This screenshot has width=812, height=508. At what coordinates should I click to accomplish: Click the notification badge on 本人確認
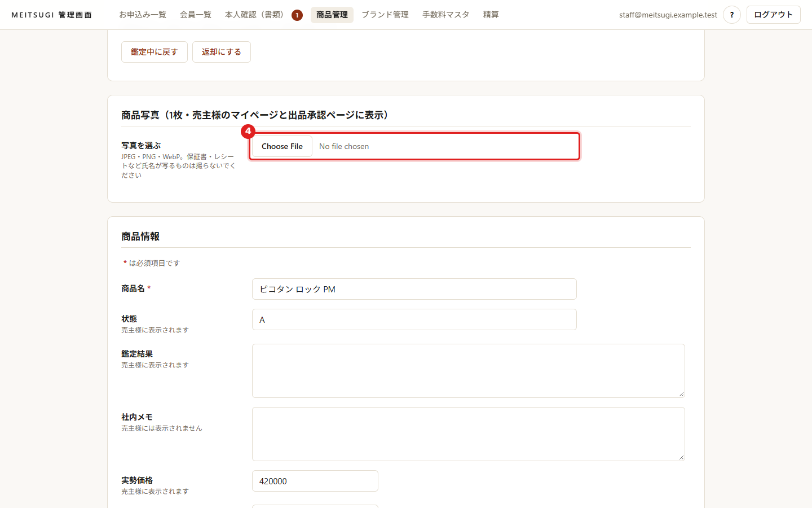[297, 15]
